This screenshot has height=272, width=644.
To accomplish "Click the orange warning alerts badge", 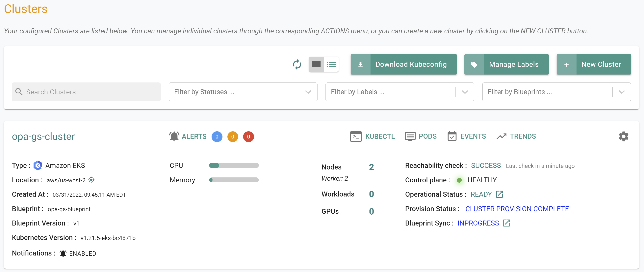I will point(233,137).
